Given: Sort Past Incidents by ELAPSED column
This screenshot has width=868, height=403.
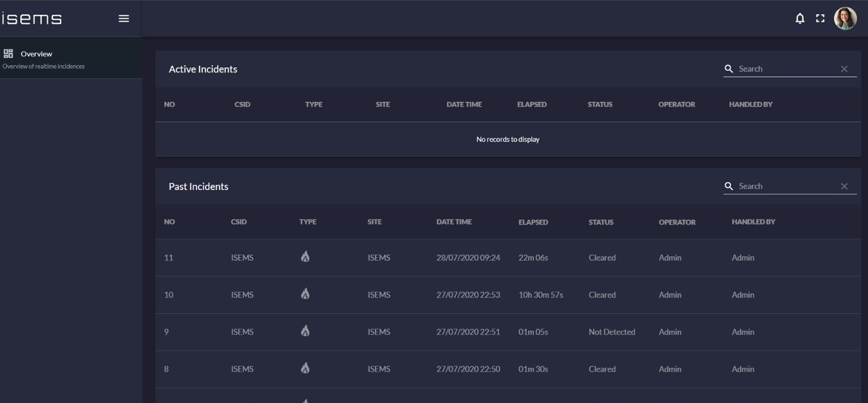Looking at the screenshot, I should [533, 222].
